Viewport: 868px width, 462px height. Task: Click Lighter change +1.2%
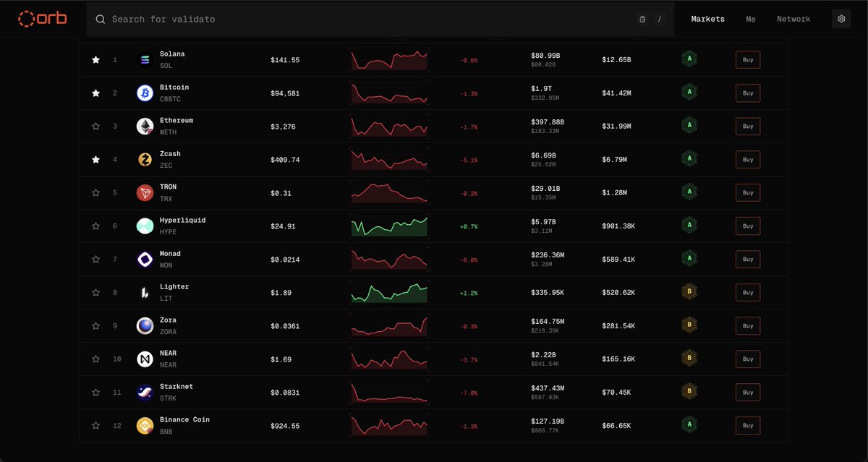click(469, 294)
